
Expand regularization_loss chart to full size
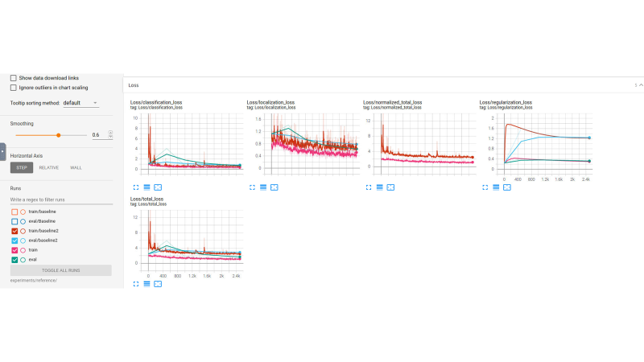[x=485, y=187]
